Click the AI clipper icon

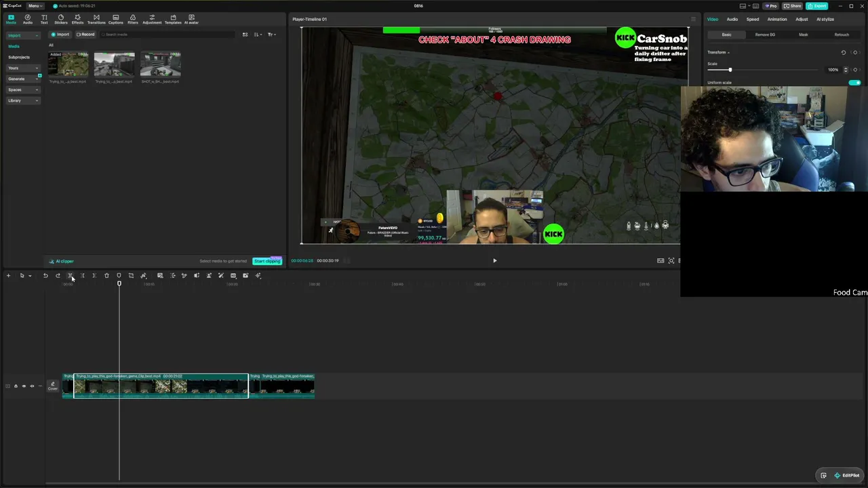click(x=52, y=262)
